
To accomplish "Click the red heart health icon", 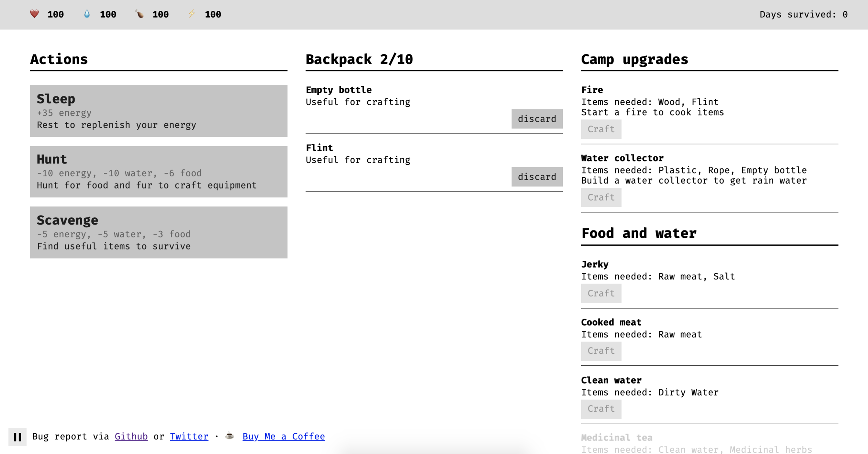I will (34, 14).
